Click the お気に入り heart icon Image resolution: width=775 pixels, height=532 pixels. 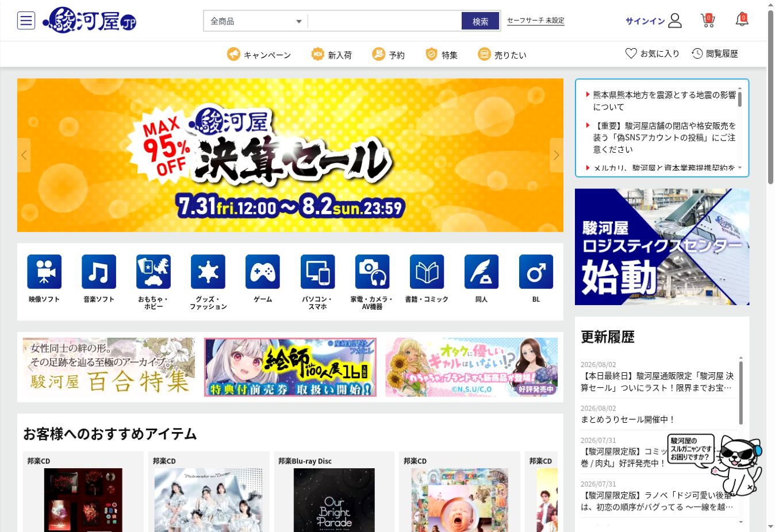click(631, 53)
